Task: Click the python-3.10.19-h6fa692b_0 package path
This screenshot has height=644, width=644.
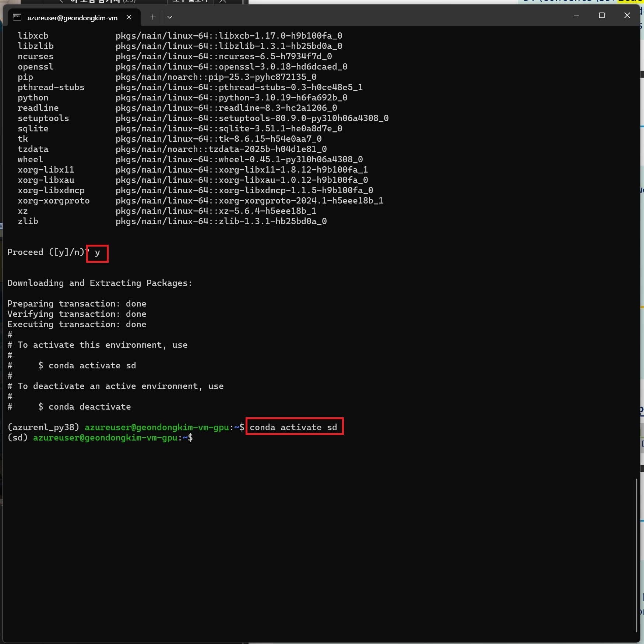Action: 232,98
